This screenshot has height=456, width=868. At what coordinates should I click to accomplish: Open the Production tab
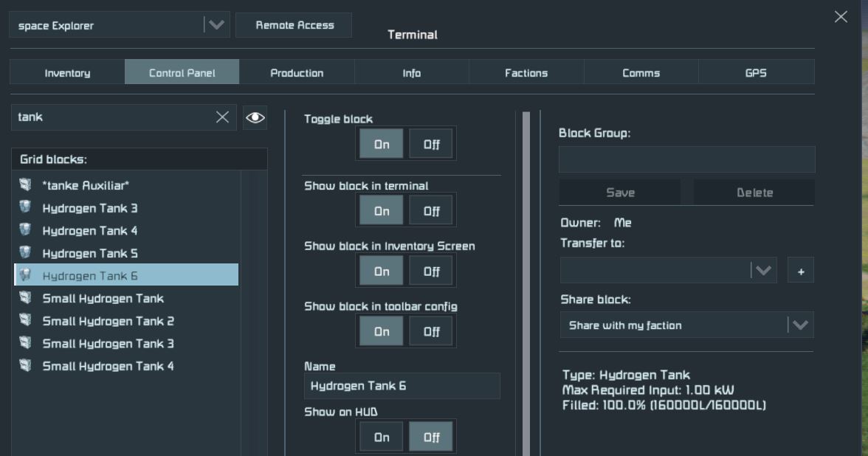[297, 72]
